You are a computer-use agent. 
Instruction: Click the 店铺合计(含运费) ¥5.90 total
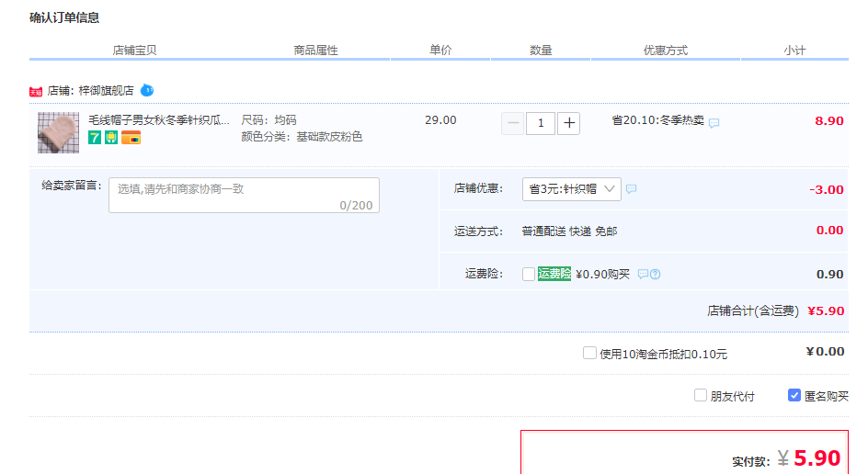point(775,310)
